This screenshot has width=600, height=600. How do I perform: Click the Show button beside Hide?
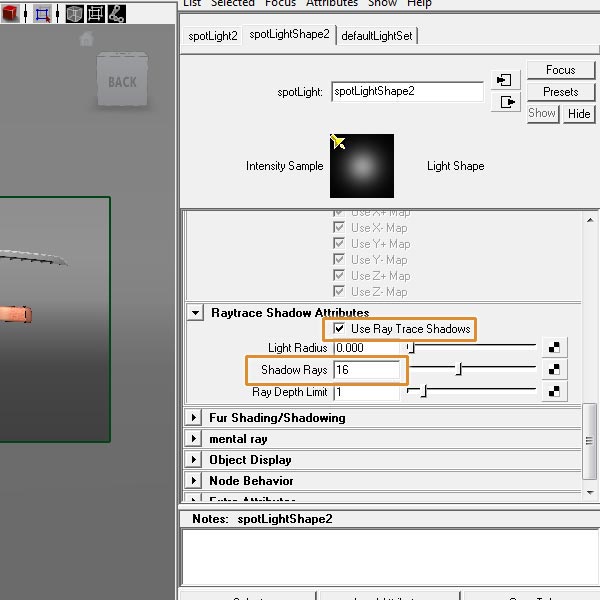(542, 113)
